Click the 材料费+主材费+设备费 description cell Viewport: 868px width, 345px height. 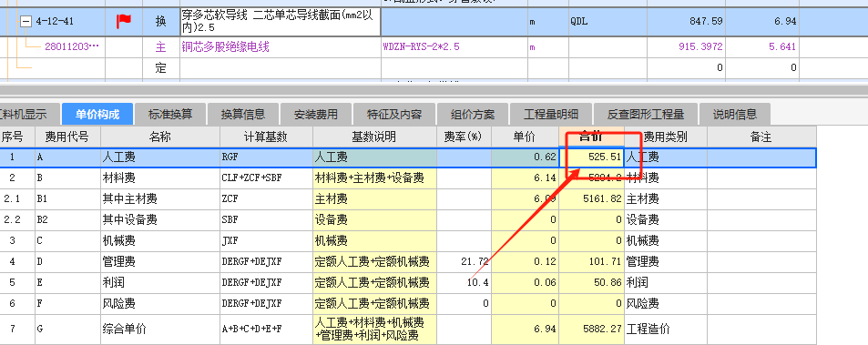374,178
